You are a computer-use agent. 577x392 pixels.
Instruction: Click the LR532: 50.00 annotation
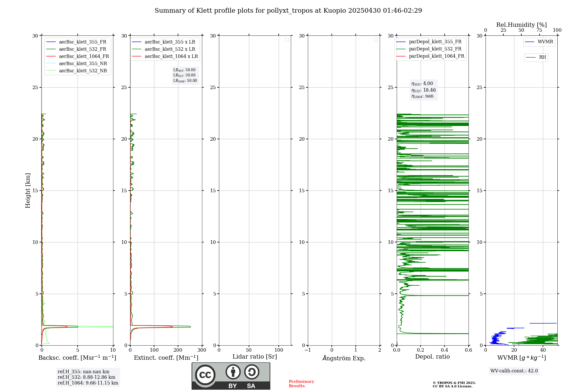[x=184, y=75]
